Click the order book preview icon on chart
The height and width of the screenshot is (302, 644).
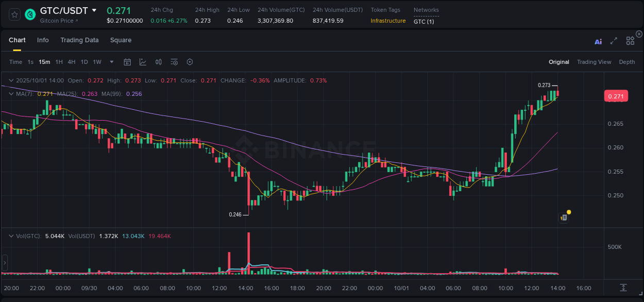tap(563, 217)
